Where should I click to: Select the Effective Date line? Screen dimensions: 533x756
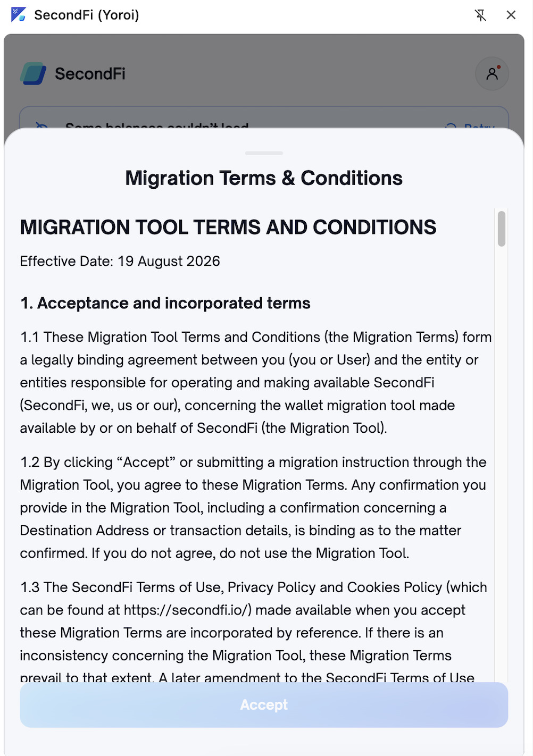click(x=120, y=261)
